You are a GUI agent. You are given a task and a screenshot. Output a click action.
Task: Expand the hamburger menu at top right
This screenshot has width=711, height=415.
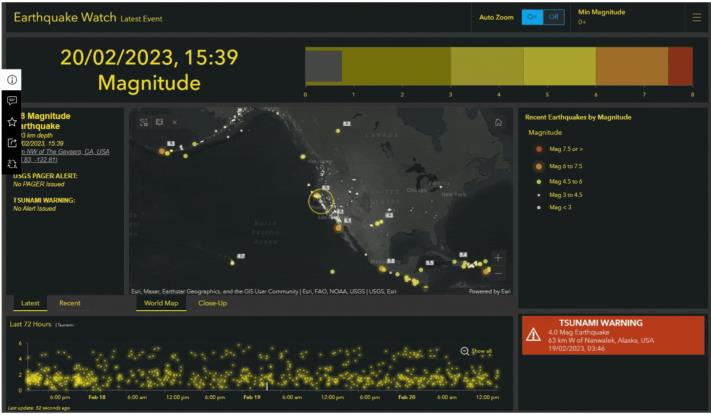tap(696, 17)
